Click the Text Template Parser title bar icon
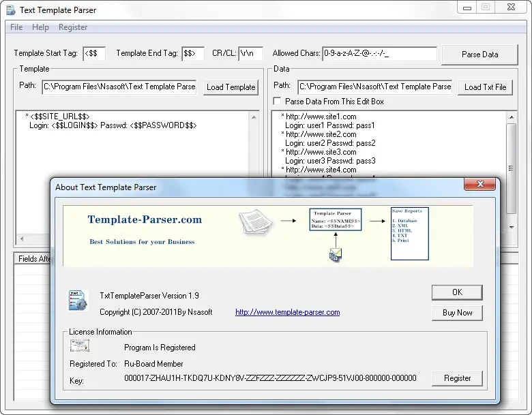Screen dimensions: 532x415 [10, 10]
